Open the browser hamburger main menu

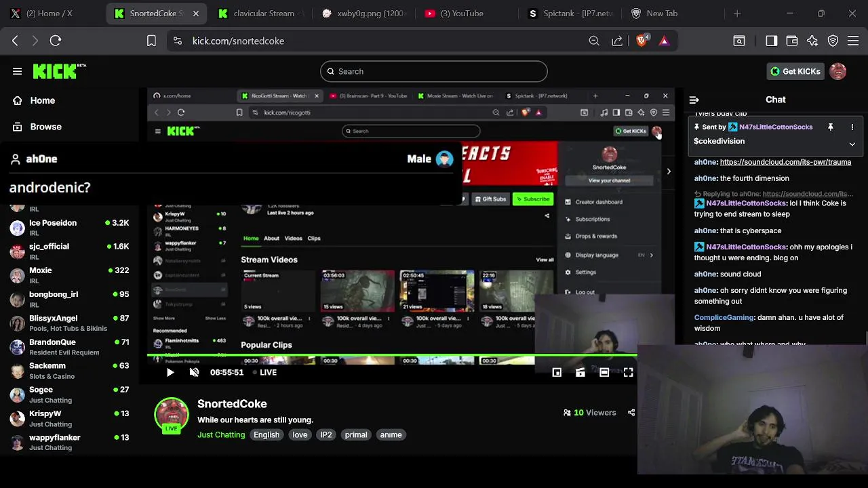(x=852, y=41)
